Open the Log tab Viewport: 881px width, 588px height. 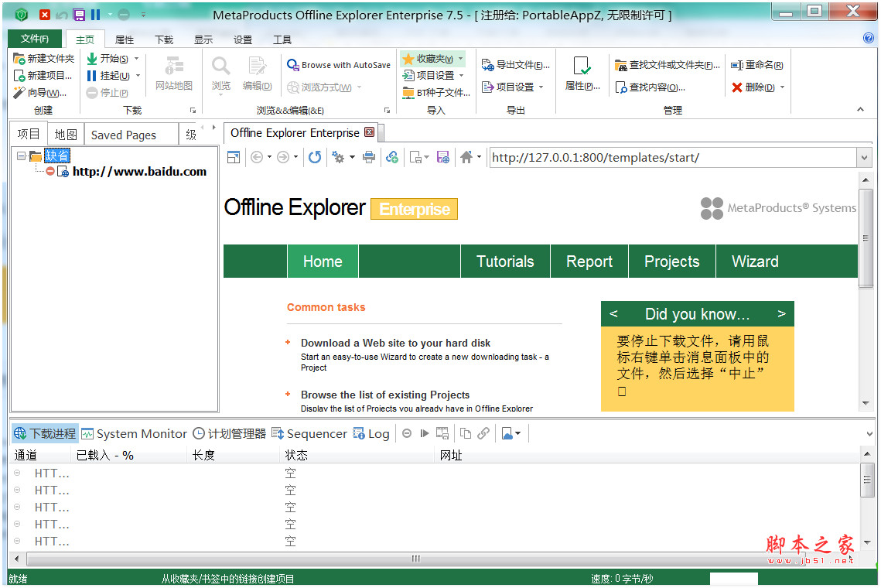[x=370, y=434]
